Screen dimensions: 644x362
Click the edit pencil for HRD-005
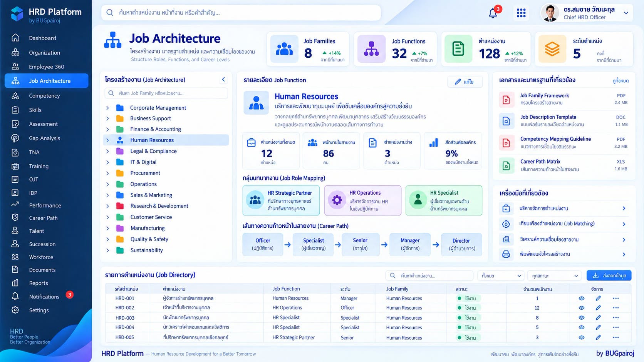pyautogui.click(x=598, y=337)
